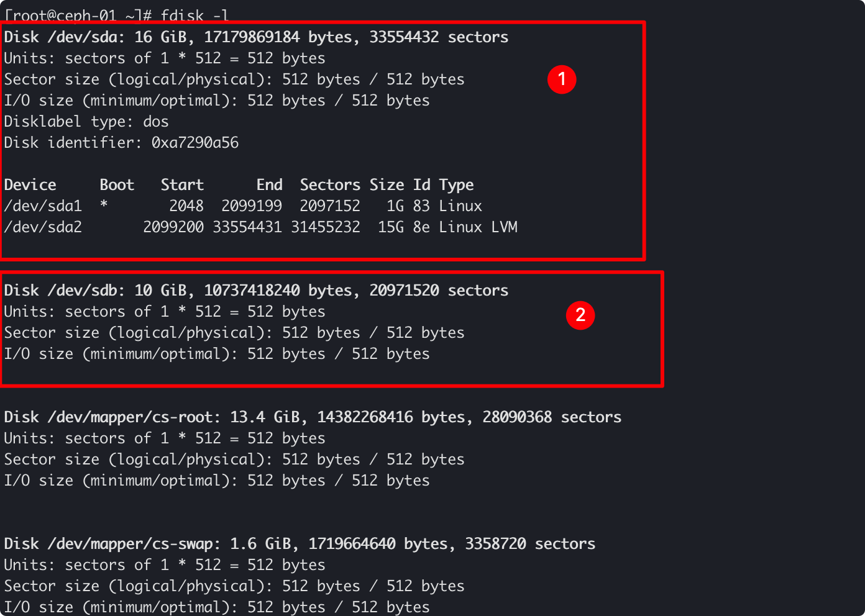Click the Disklabel type dos line

click(x=86, y=122)
